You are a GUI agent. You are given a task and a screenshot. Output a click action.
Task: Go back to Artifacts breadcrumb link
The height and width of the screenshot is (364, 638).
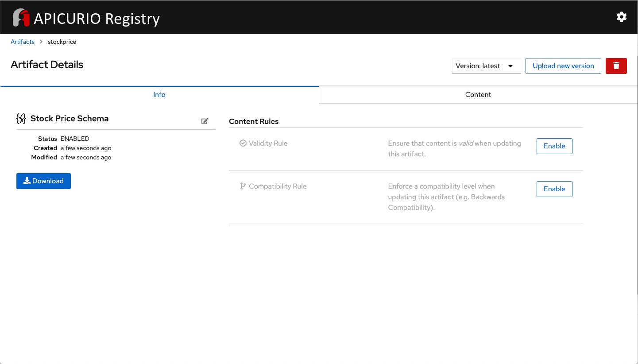pyautogui.click(x=23, y=42)
